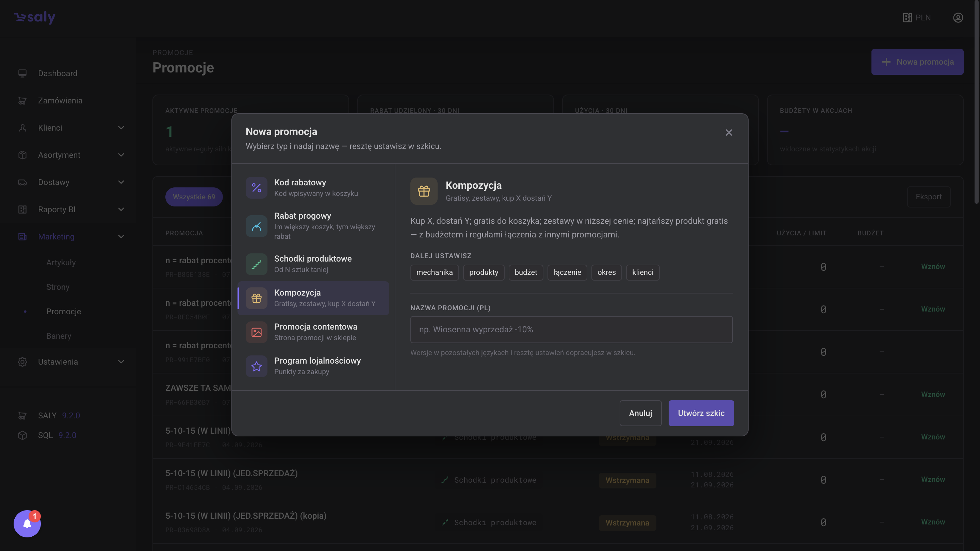
Task: Click the Dostawy truck icon in sidebar
Action: pos(22,183)
